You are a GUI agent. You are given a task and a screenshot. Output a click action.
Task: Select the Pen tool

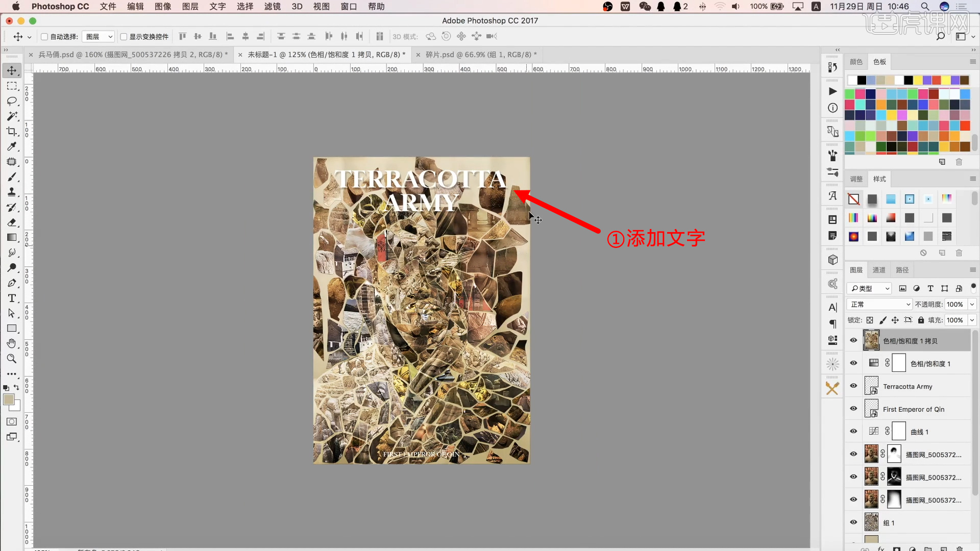click(x=12, y=283)
